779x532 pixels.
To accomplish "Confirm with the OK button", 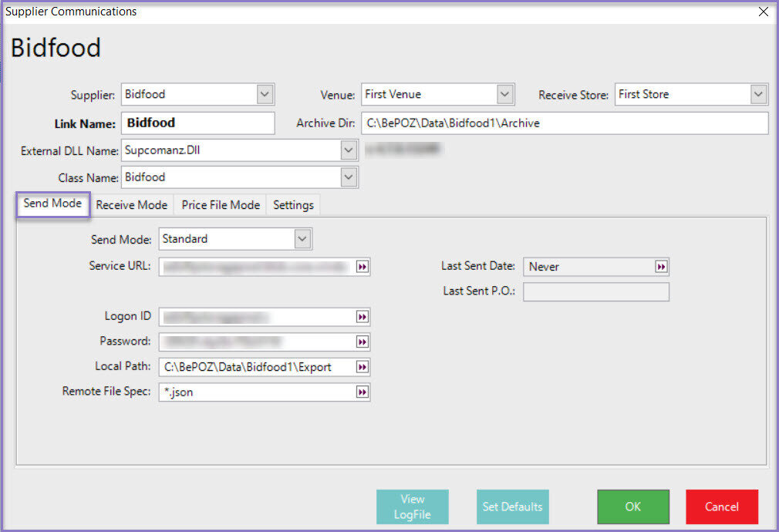I will (x=633, y=507).
